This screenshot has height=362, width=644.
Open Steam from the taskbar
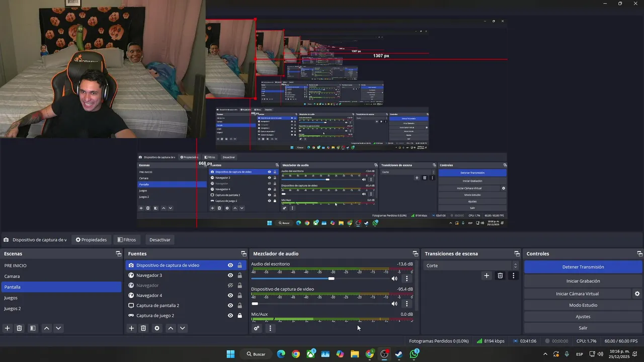tap(399, 354)
